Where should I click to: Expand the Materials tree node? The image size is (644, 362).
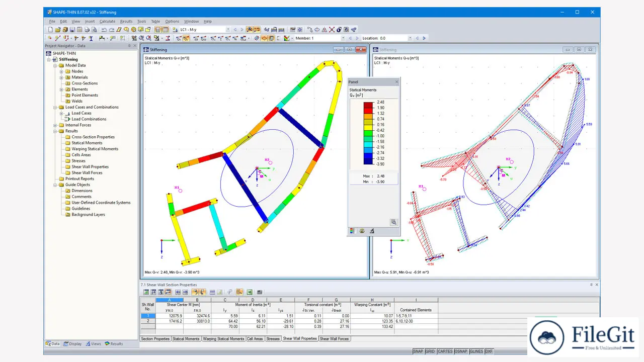pyautogui.click(x=61, y=77)
